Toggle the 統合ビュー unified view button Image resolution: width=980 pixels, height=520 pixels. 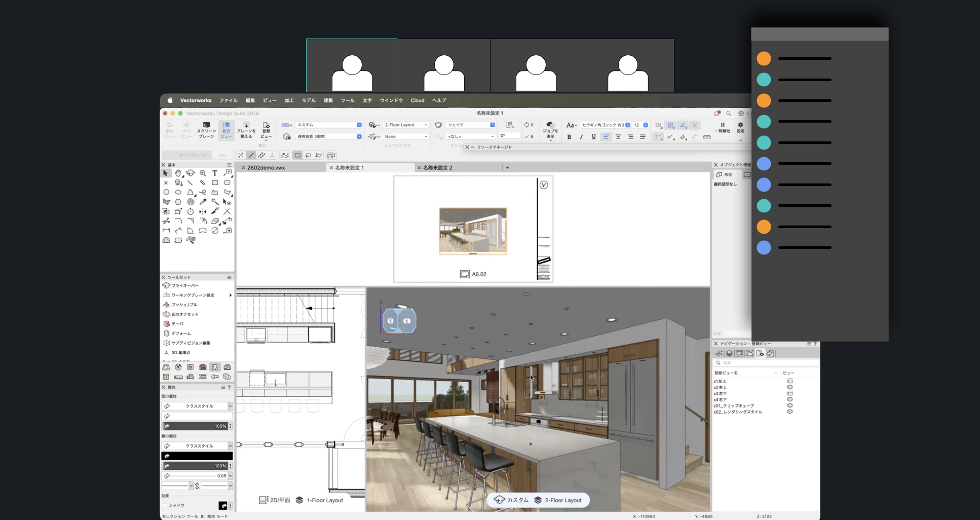[226, 130]
